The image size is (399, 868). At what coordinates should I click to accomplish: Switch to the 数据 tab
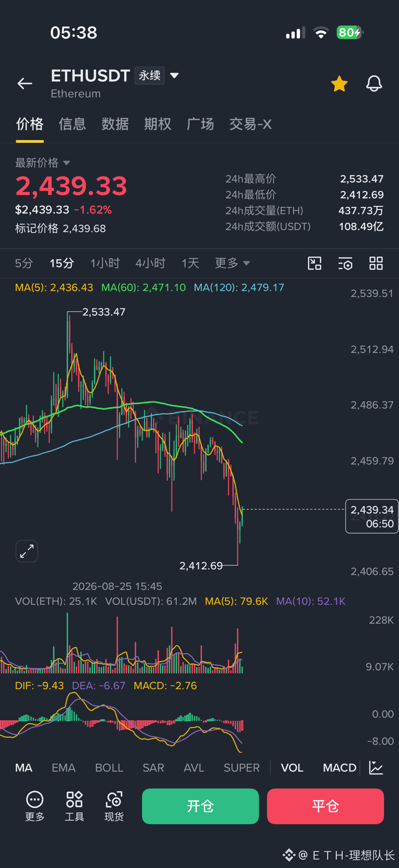(x=115, y=124)
